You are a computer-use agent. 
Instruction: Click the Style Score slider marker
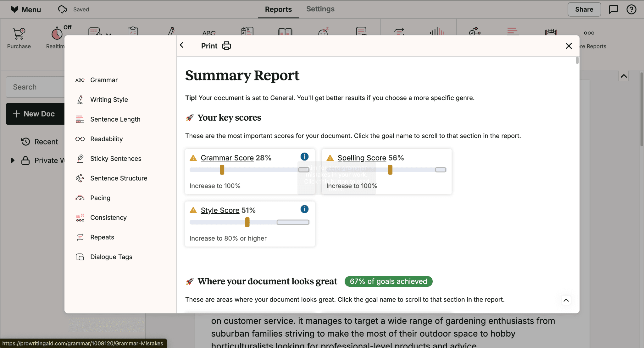247,222
